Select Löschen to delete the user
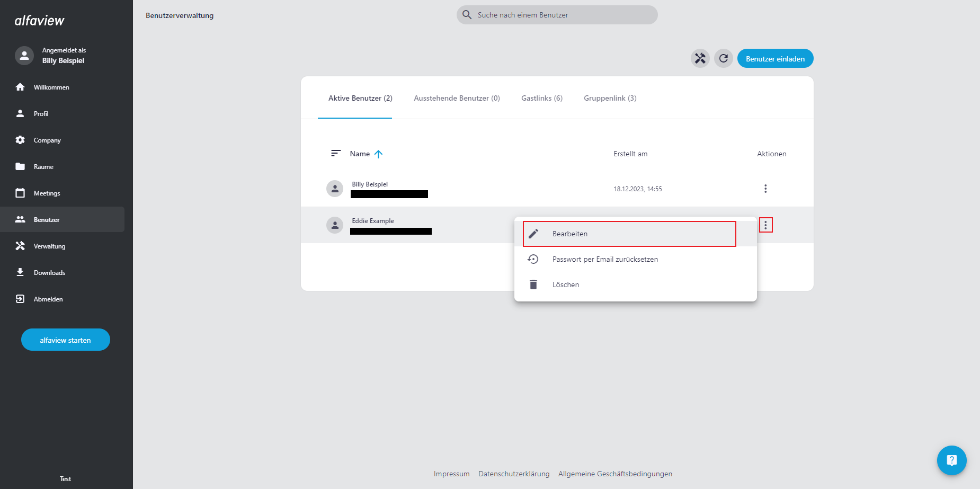980x489 pixels. tap(565, 284)
